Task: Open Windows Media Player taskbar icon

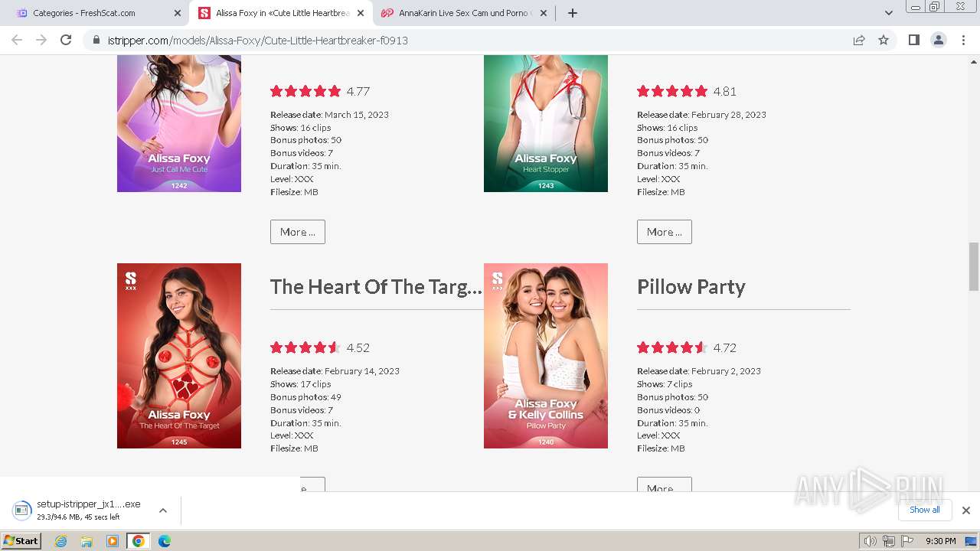Action: point(113,541)
